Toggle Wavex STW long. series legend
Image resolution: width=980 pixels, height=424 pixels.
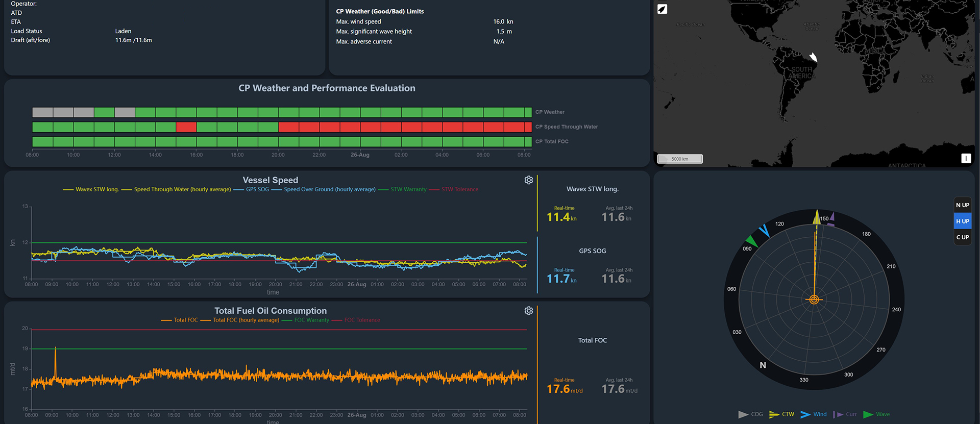point(91,189)
